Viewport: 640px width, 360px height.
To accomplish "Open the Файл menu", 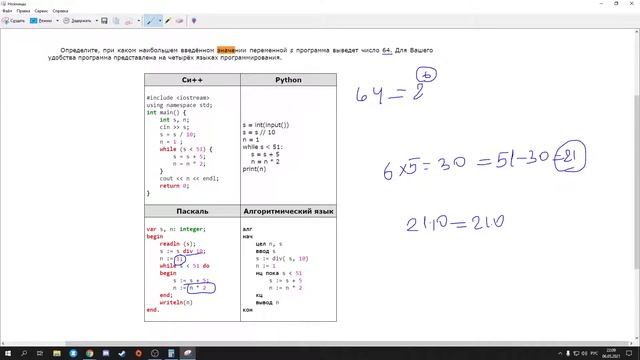I will (x=7, y=11).
